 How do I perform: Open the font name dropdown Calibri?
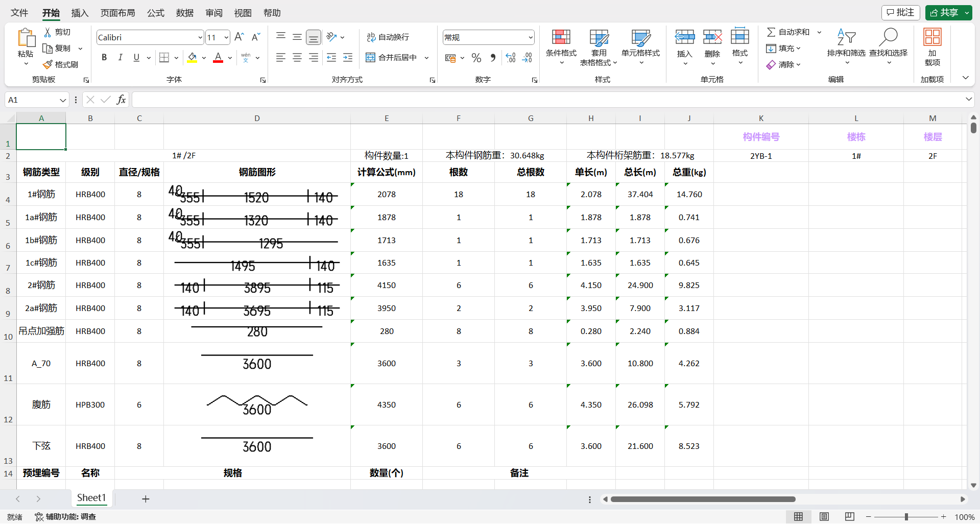pos(200,37)
